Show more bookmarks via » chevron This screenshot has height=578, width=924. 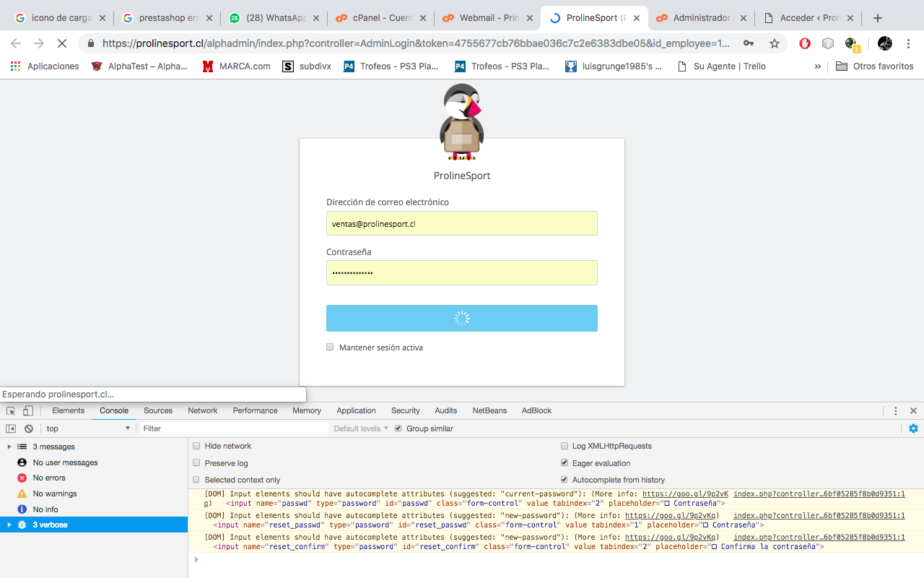(817, 66)
